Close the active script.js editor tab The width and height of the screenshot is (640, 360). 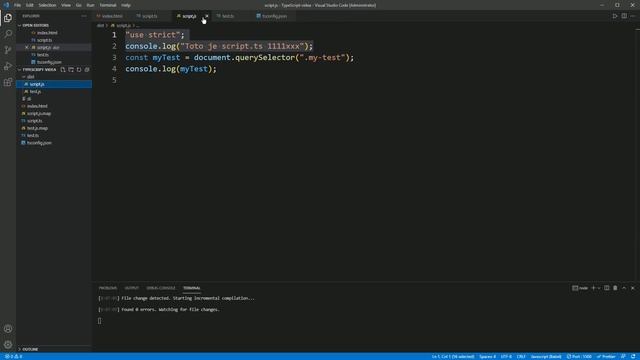click(x=207, y=16)
